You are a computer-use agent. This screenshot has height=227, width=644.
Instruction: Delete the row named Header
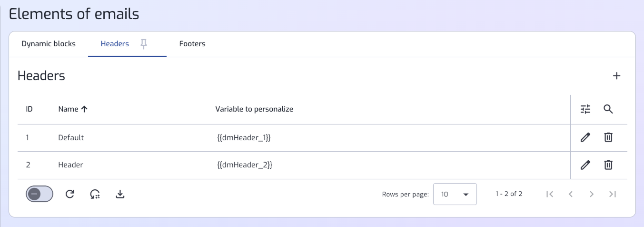[608, 165]
